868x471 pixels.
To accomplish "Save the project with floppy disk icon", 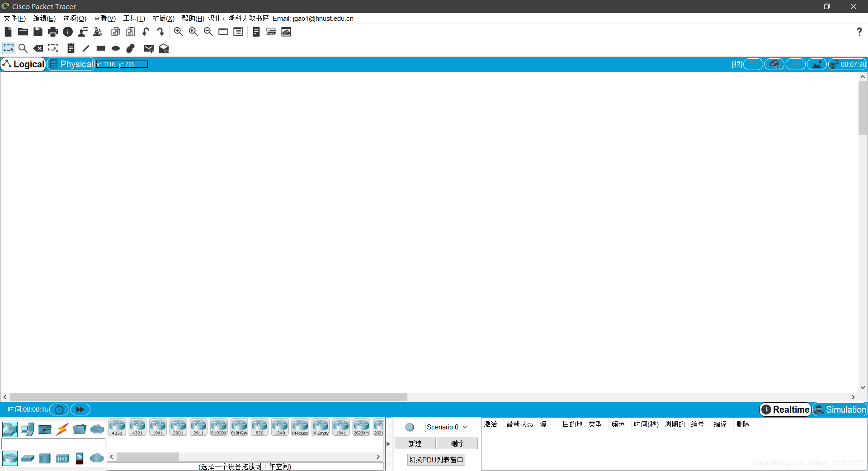I will pyautogui.click(x=38, y=32).
